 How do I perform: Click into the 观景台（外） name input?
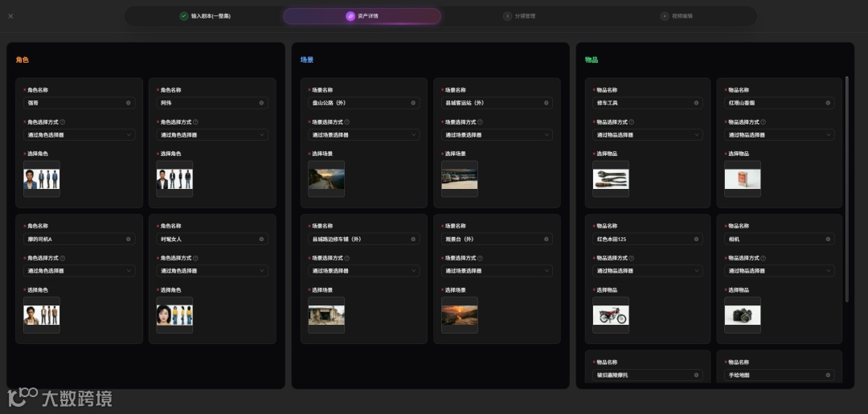pos(497,239)
